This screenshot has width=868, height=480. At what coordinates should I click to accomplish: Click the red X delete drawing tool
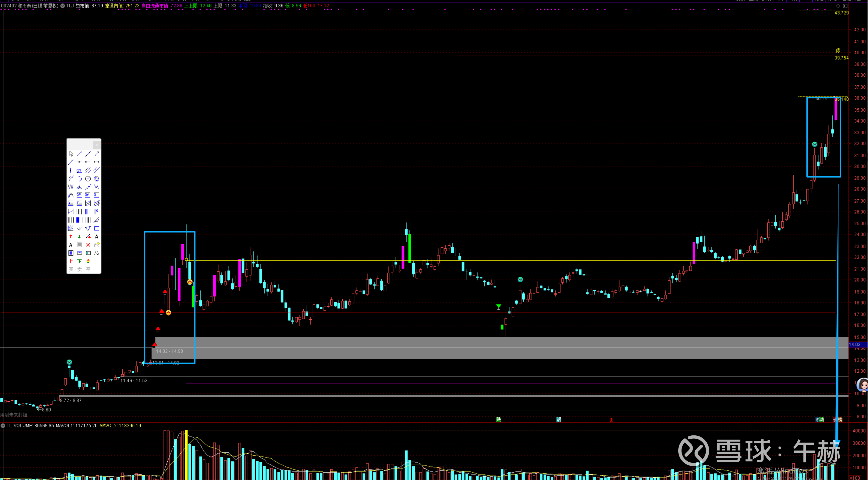88,245
